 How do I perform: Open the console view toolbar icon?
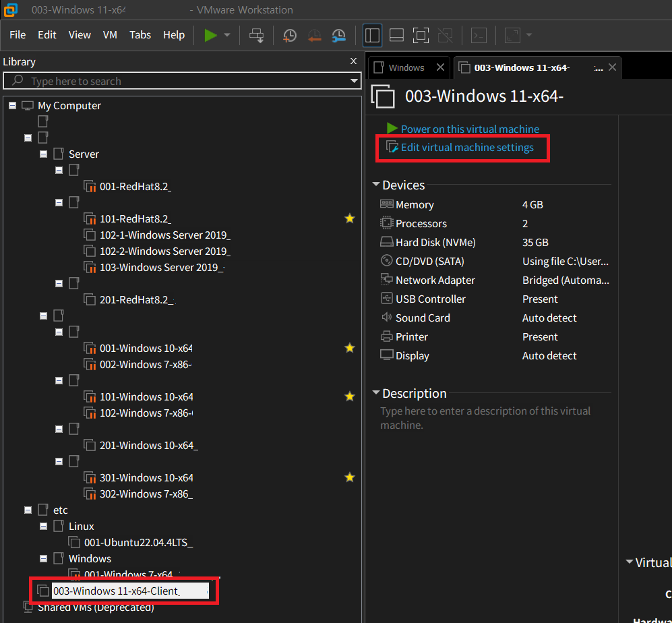click(x=479, y=35)
